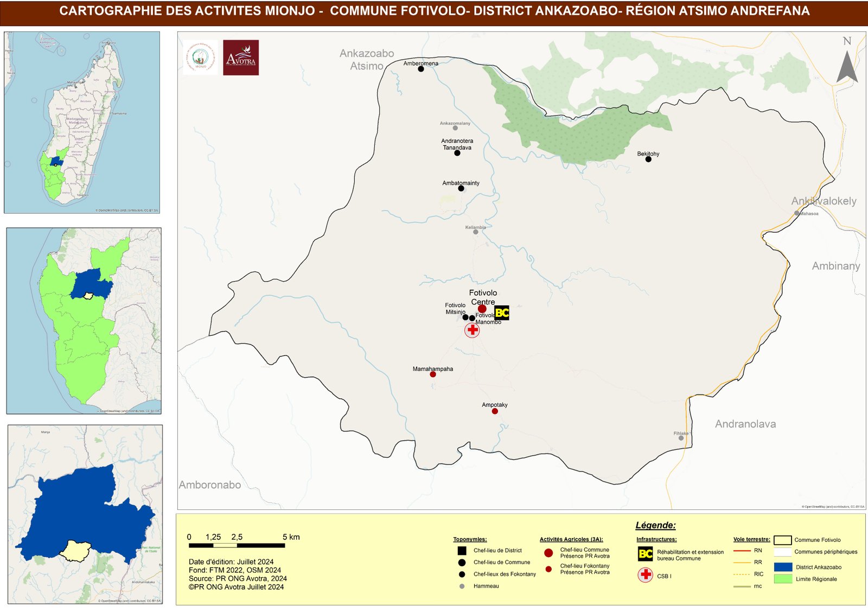Image resolution: width=868 pixels, height=613 pixels.
Task: Select the Bekitohy black dot marker
Action: 648,159
